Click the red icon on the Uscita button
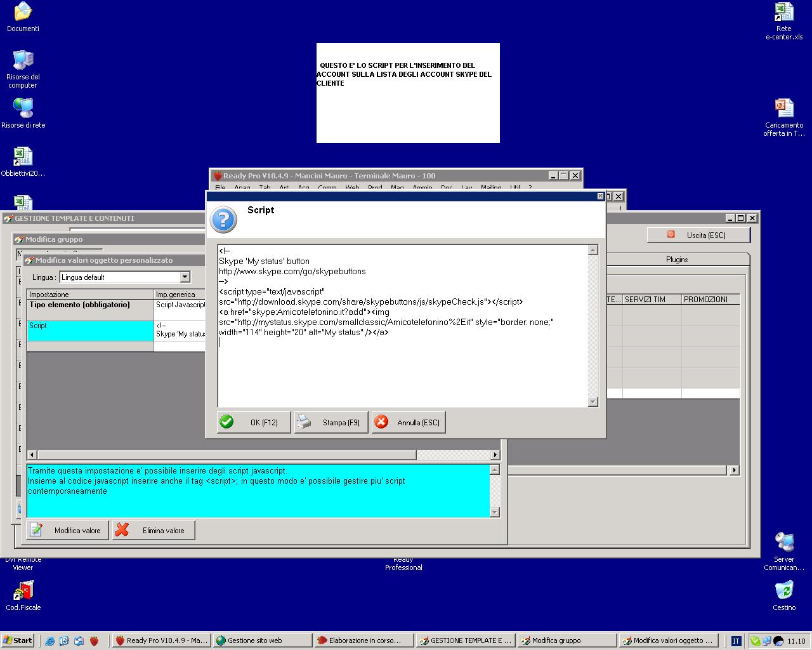This screenshot has height=650, width=812. pos(671,234)
